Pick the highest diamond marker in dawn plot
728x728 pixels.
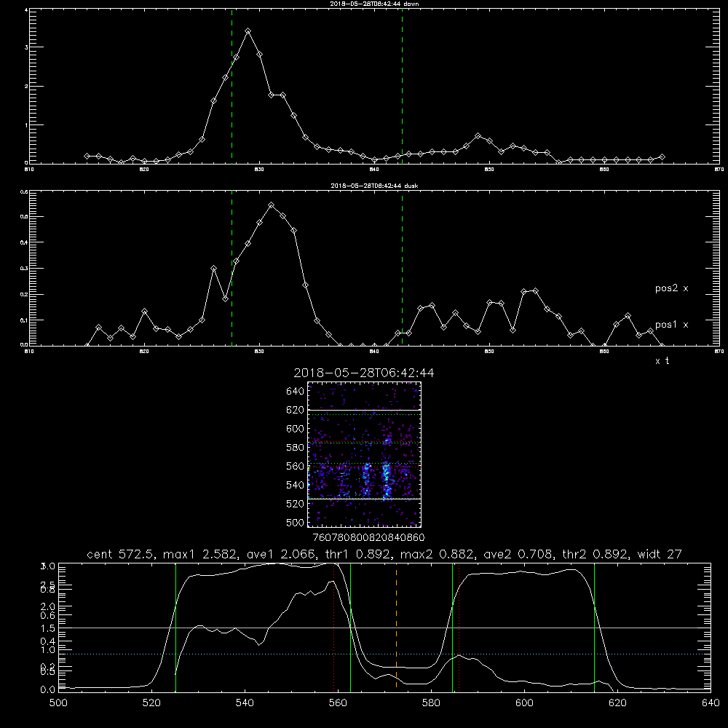pos(248,31)
